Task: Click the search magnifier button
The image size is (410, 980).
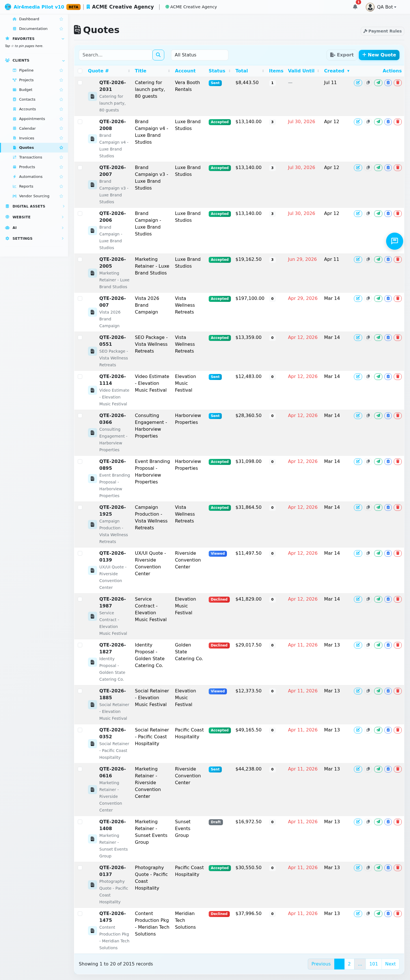Action: [x=158, y=55]
